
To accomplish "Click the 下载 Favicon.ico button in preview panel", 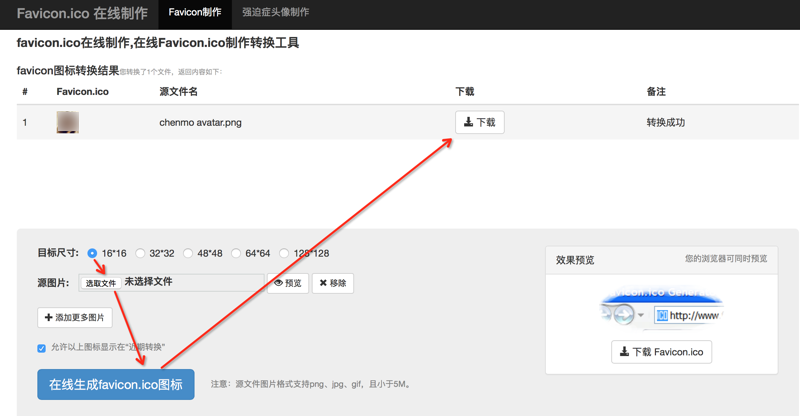I will (661, 352).
